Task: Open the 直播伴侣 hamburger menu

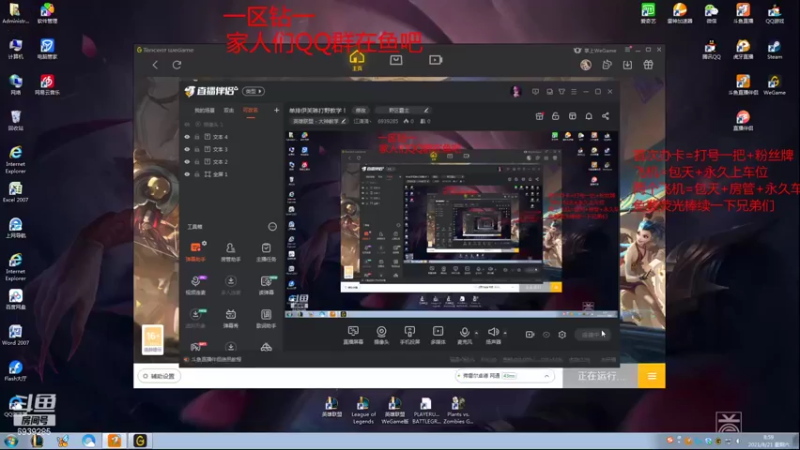Action: point(574,92)
